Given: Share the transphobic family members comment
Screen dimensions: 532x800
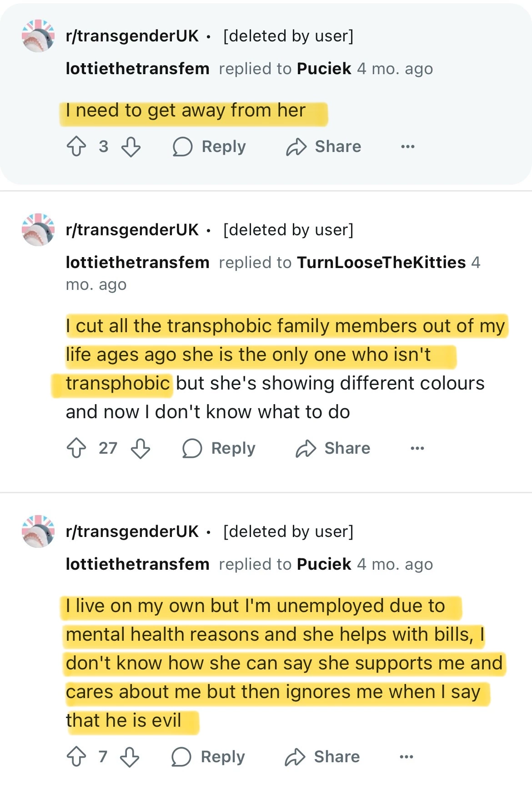Looking at the screenshot, I should point(333,448).
